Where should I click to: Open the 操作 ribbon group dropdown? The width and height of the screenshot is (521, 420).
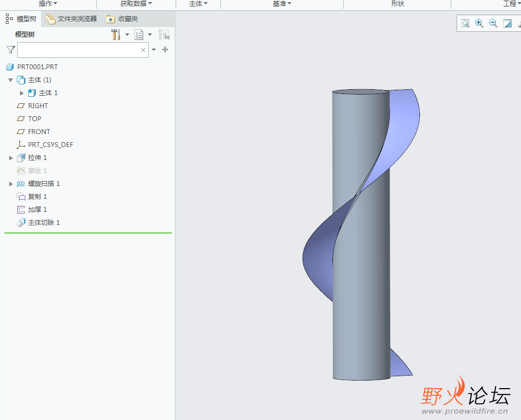coord(48,4)
